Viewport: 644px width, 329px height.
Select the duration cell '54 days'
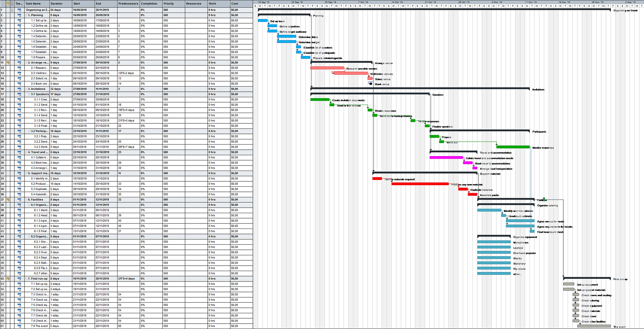[x=61, y=10]
